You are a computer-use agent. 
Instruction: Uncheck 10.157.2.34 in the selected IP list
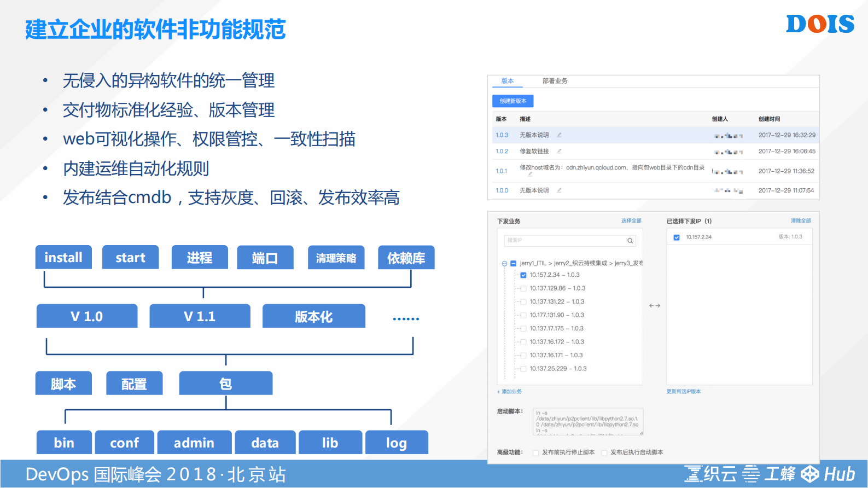click(677, 237)
